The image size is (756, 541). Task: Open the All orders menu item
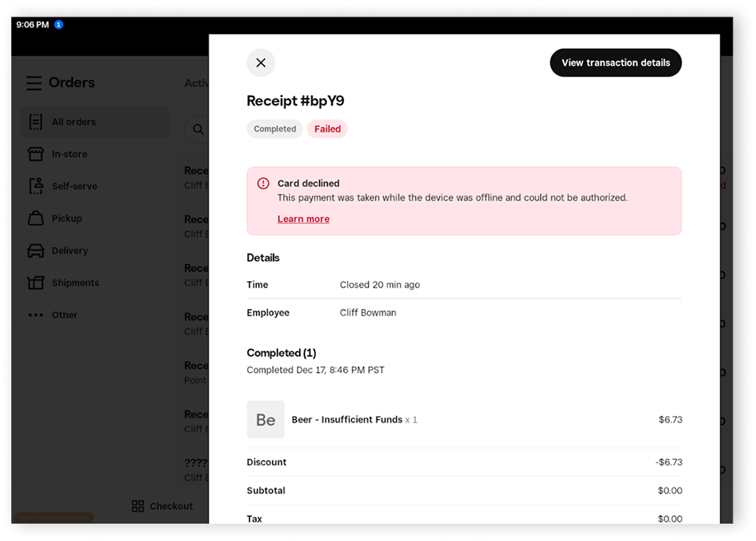tap(95, 121)
